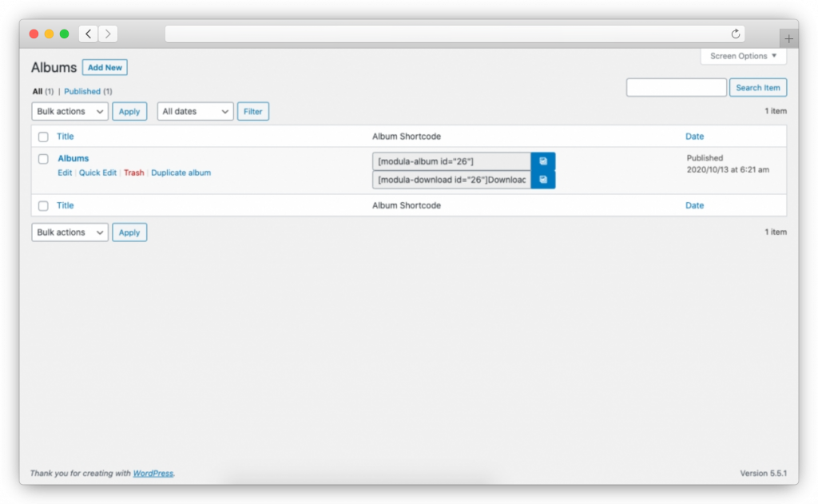
Task: Copy the modula-download shortcode with its icon
Action: point(542,180)
